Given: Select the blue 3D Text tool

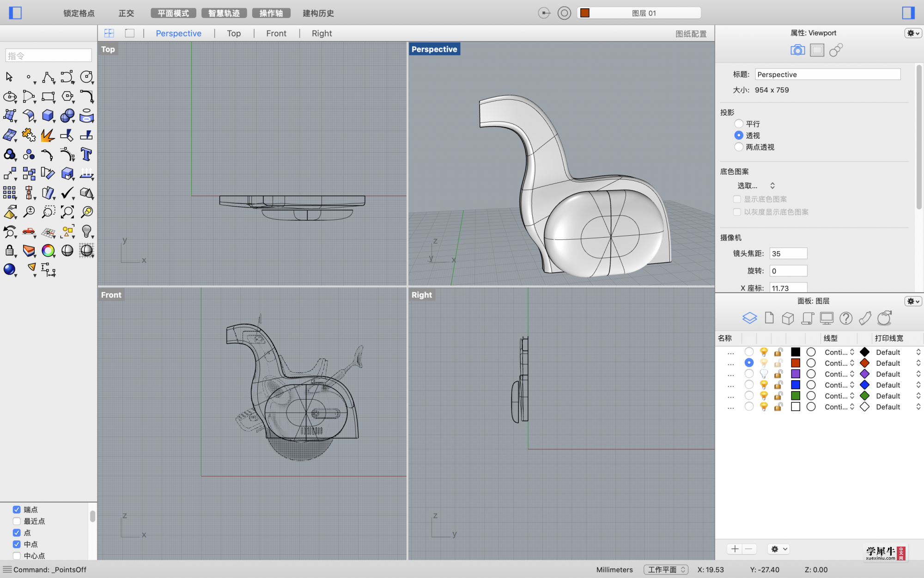Looking at the screenshot, I should (86, 154).
